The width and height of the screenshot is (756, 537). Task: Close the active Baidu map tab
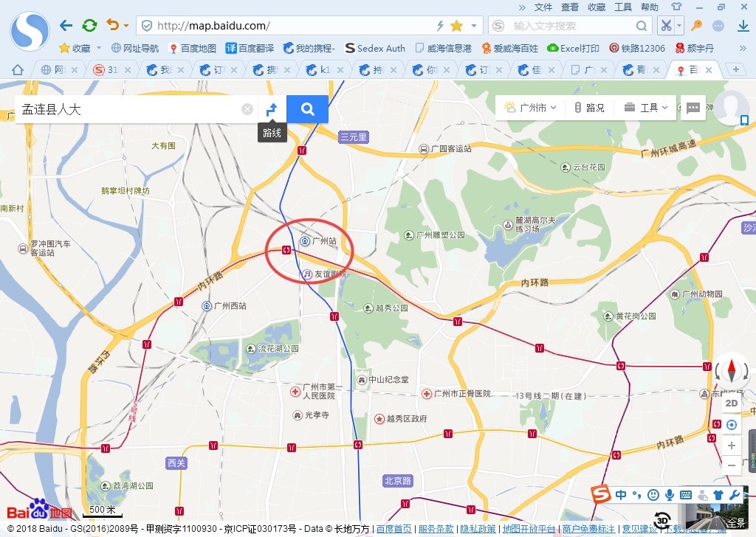(709, 70)
